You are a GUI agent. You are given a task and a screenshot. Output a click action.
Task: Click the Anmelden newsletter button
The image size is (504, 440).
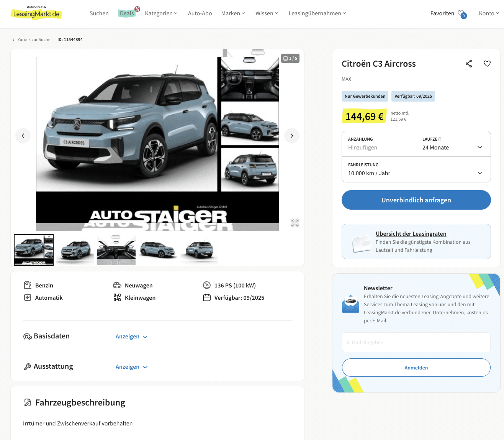click(416, 368)
